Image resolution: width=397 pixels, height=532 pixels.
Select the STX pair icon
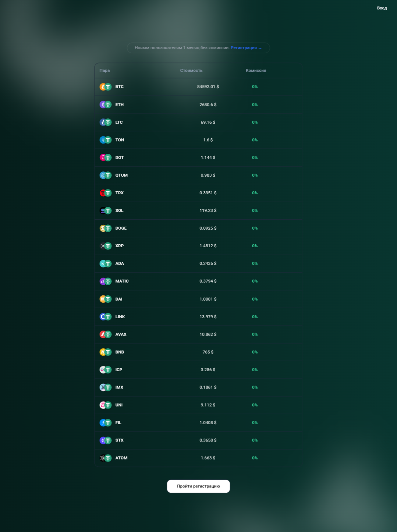click(105, 440)
